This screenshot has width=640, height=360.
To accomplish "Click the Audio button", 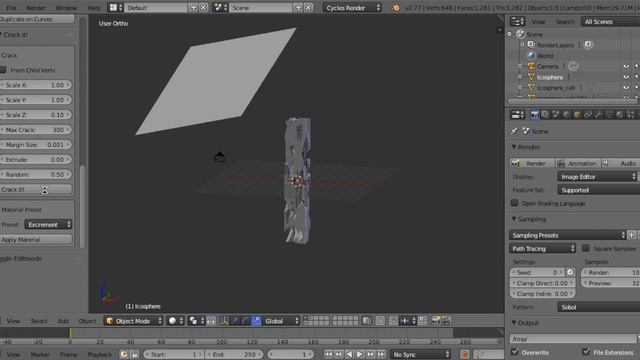I will pos(621,163).
